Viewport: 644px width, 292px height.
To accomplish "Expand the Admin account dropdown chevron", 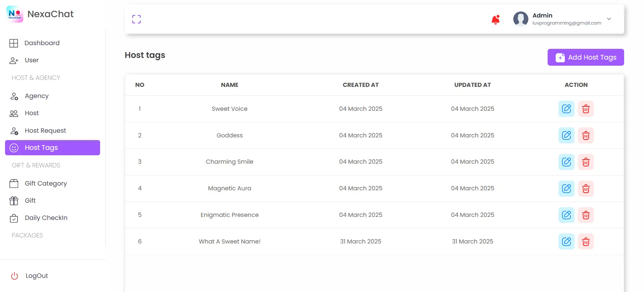I will click(609, 19).
